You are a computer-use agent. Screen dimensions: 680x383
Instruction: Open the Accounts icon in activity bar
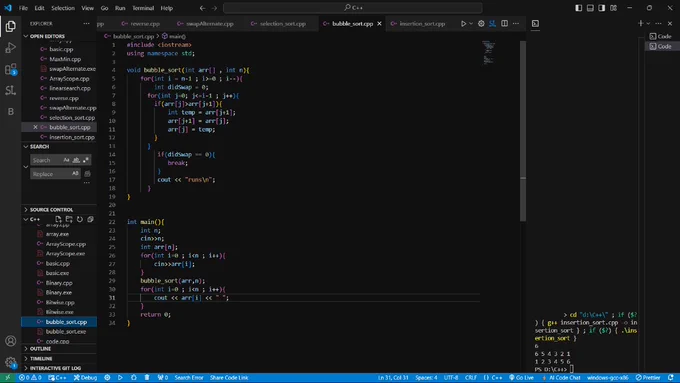pyautogui.click(x=10, y=341)
